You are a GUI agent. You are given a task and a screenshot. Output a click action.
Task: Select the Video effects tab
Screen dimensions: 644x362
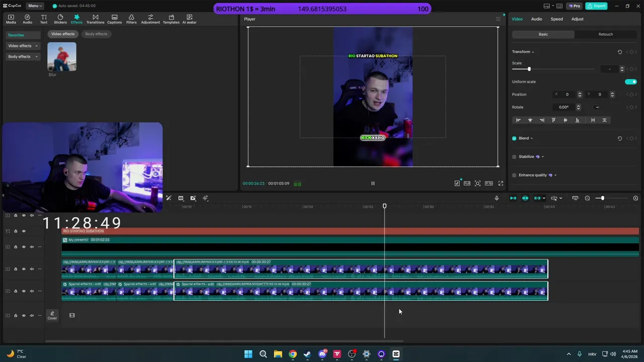pyautogui.click(x=63, y=34)
